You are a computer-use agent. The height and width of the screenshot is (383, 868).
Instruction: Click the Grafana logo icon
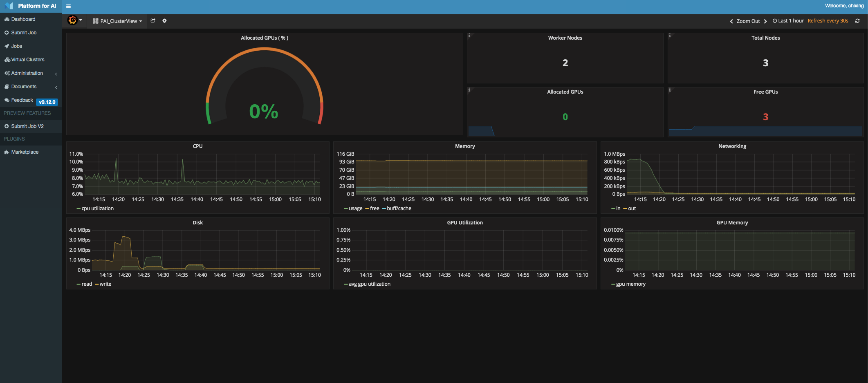73,20
